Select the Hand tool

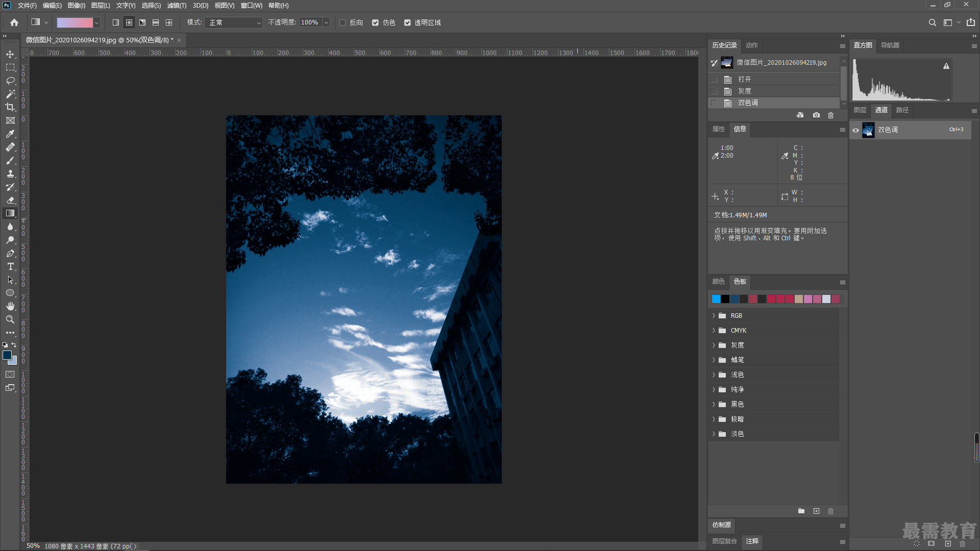(x=10, y=306)
